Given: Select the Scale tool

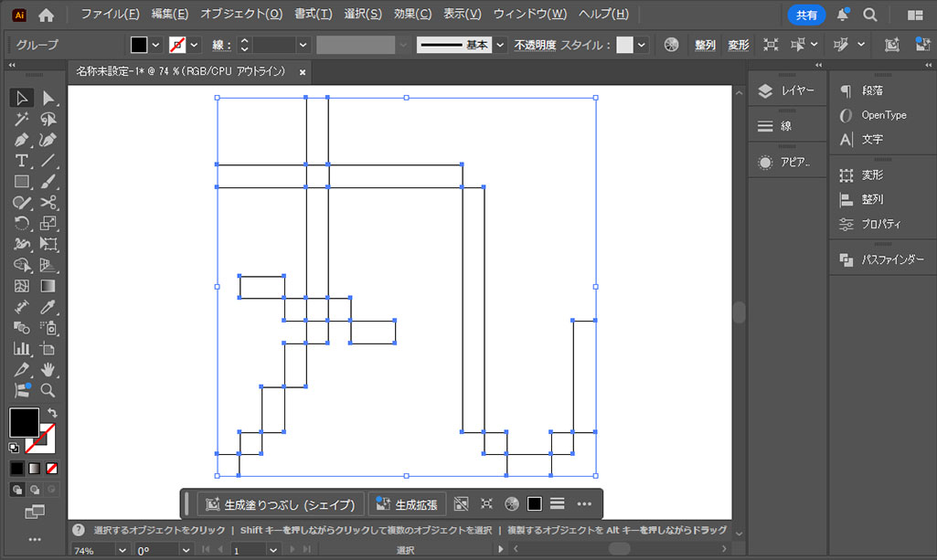Looking at the screenshot, I should (48, 223).
